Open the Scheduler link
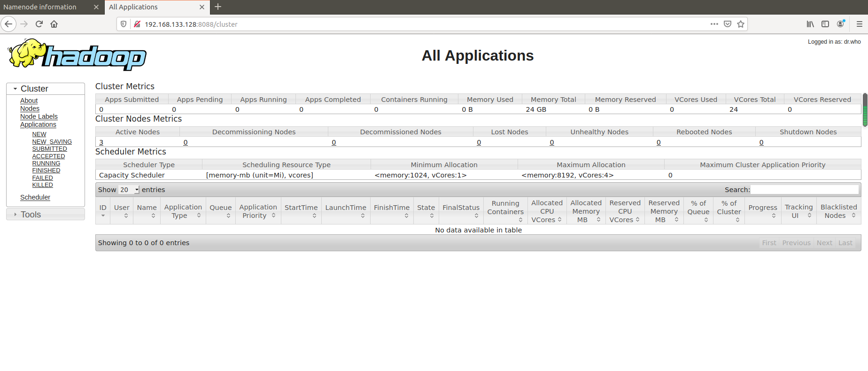The width and height of the screenshot is (868, 371). (35, 197)
